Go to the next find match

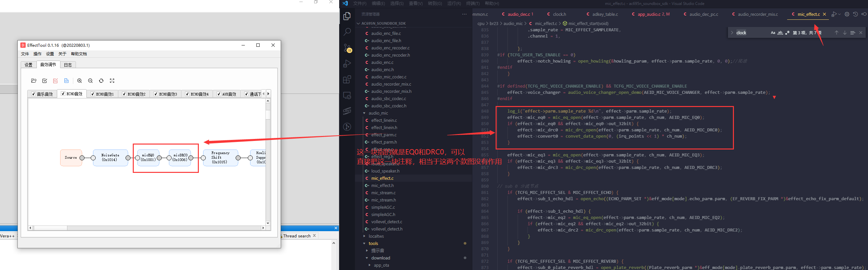click(845, 33)
